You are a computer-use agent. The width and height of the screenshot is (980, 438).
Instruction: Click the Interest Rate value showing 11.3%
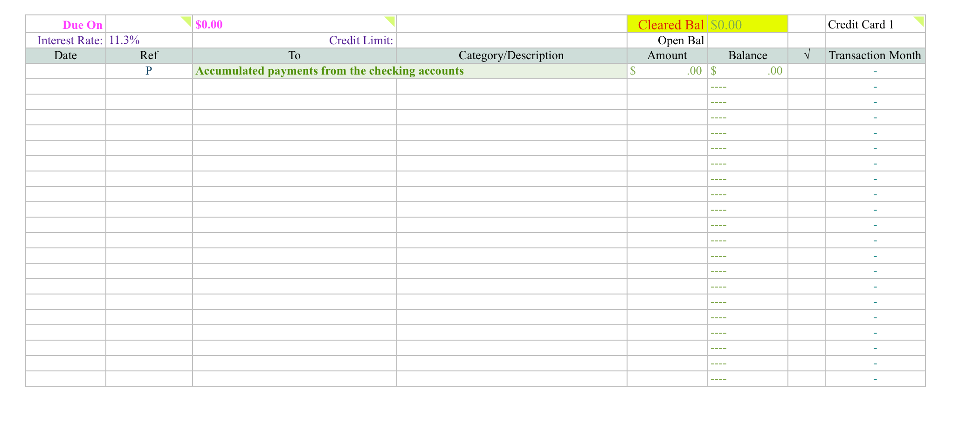click(x=124, y=40)
